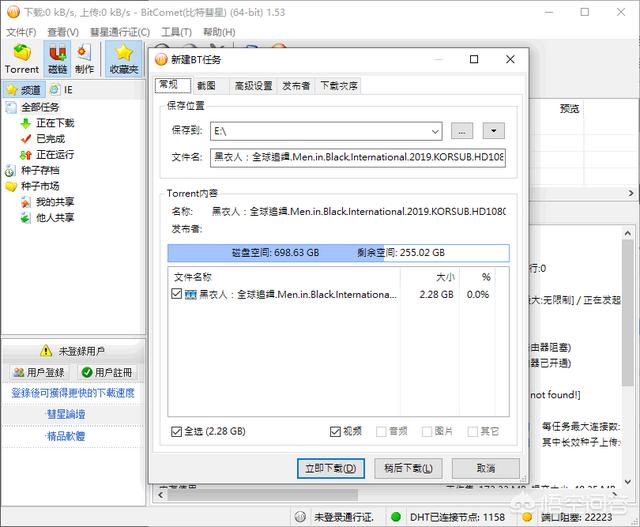Viewport: 640px width, 527px height.
Task: Open the 文件(F) menu
Action: click(x=21, y=32)
